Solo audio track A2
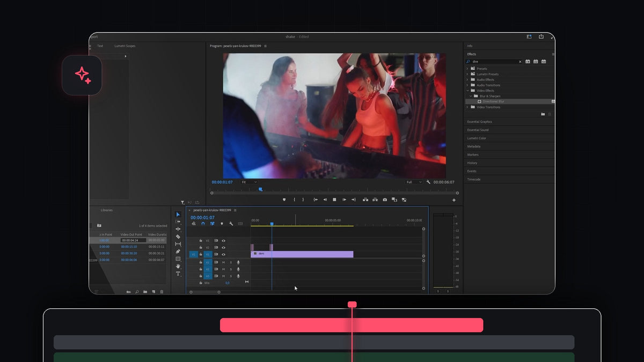This screenshot has width=644, height=362. [x=231, y=269]
